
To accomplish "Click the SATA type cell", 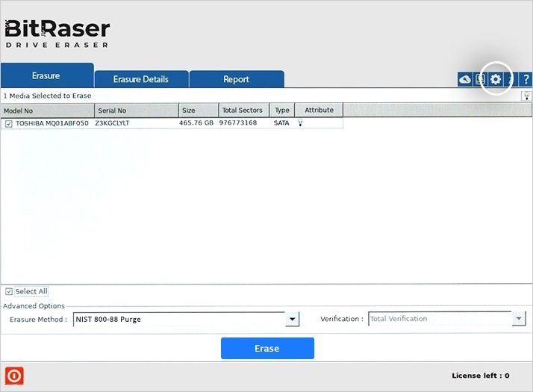I will pos(281,123).
